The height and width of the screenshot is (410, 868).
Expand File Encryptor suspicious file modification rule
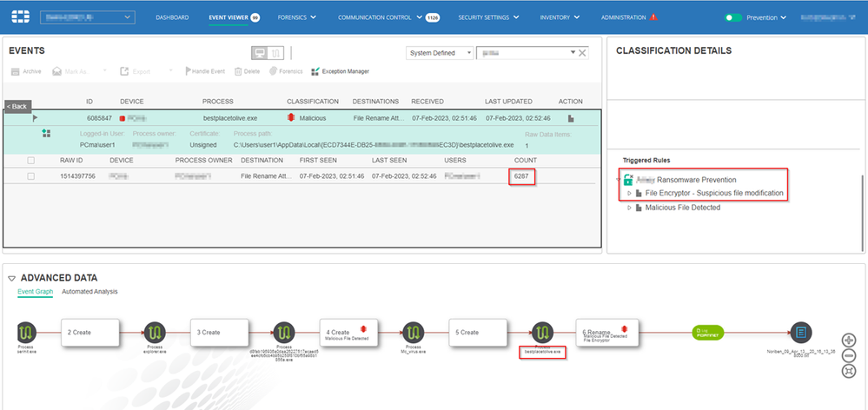tap(629, 193)
